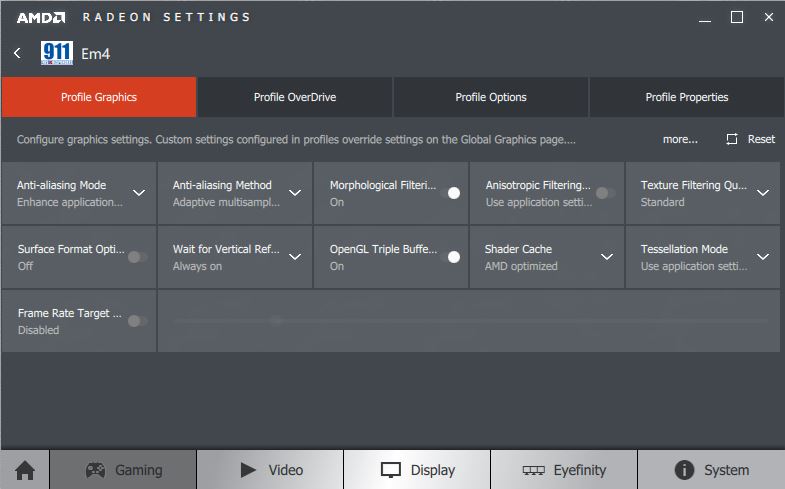Expand Anti-aliasing Method dropdown chevron
This screenshot has height=489, width=785.
pos(295,193)
